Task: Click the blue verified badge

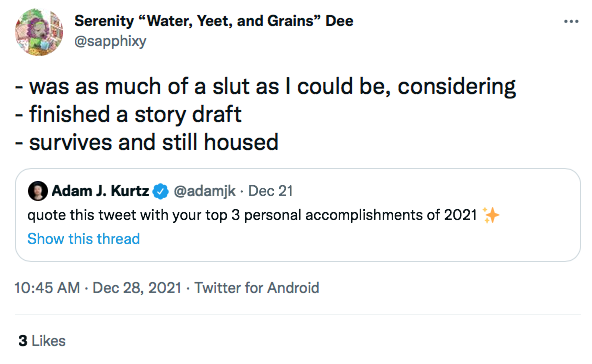Action: pos(160,191)
